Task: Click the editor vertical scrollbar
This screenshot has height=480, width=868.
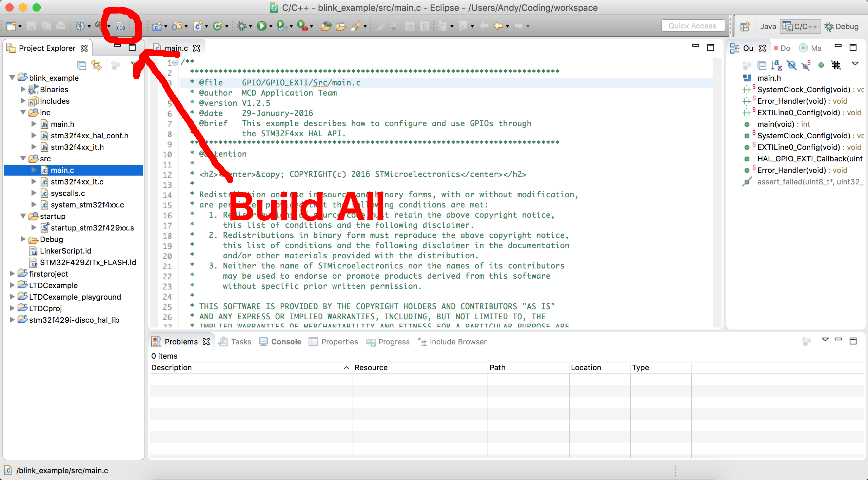Action: (x=718, y=192)
